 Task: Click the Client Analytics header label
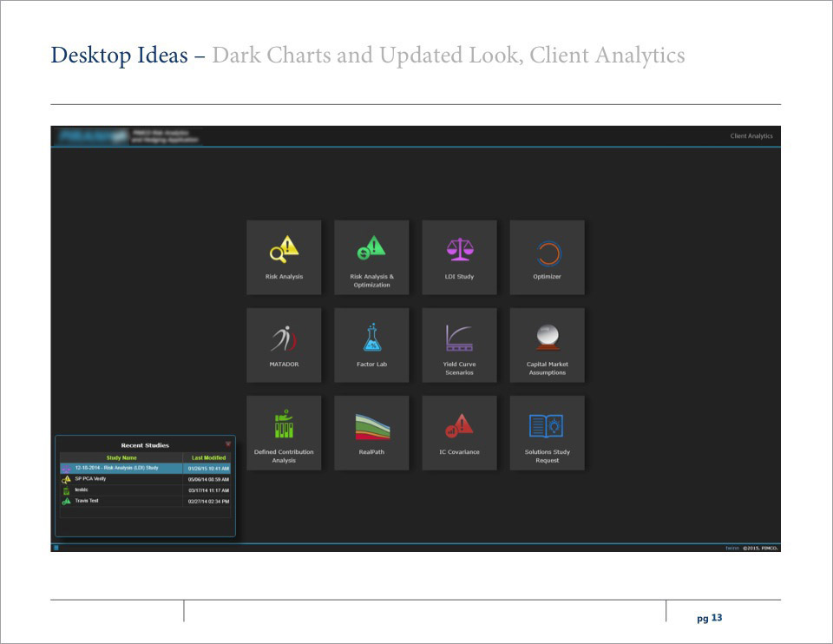(751, 136)
